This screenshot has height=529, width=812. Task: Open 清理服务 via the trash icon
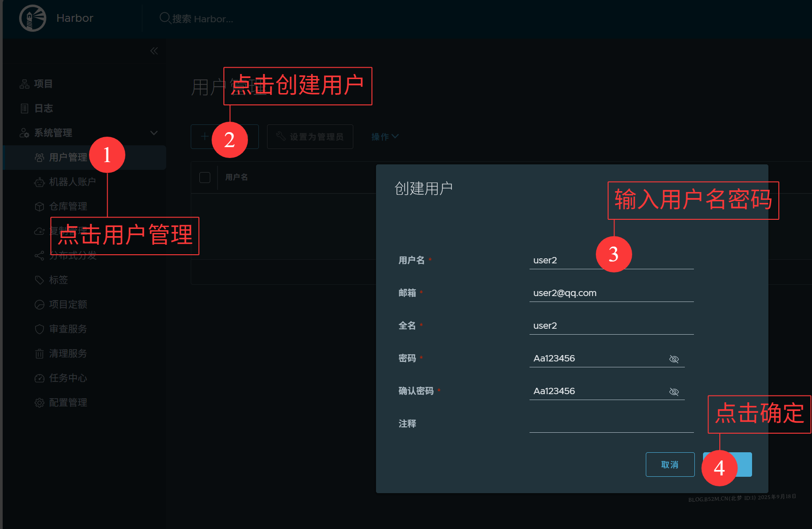coord(40,353)
